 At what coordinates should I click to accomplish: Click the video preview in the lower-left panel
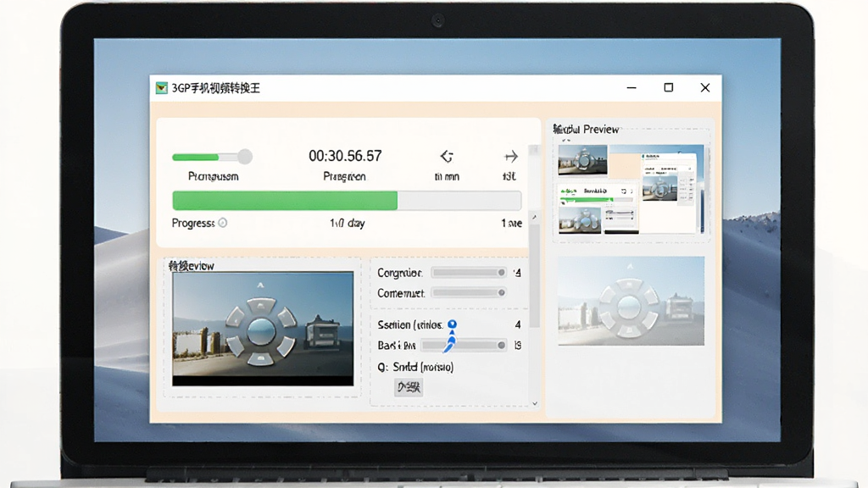pos(263,328)
